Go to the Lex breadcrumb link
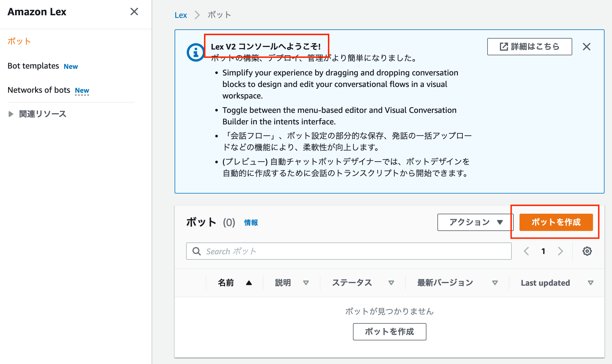This screenshot has height=364, width=612. [181, 15]
